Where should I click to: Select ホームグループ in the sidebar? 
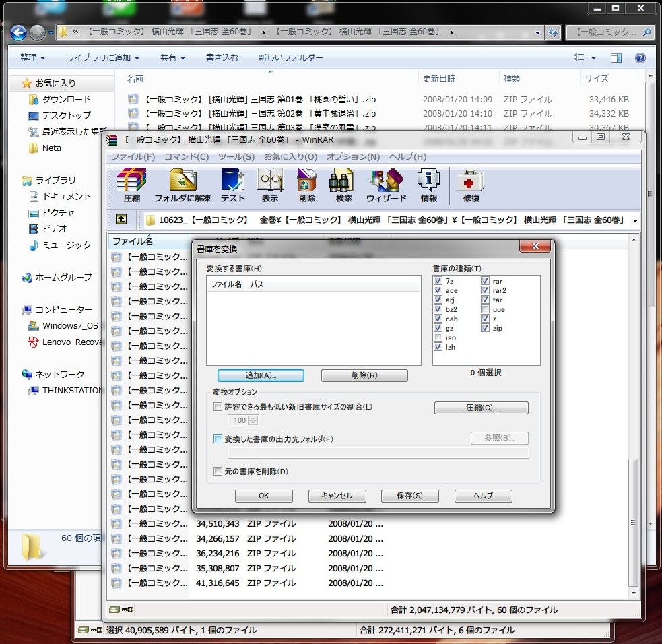57,277
